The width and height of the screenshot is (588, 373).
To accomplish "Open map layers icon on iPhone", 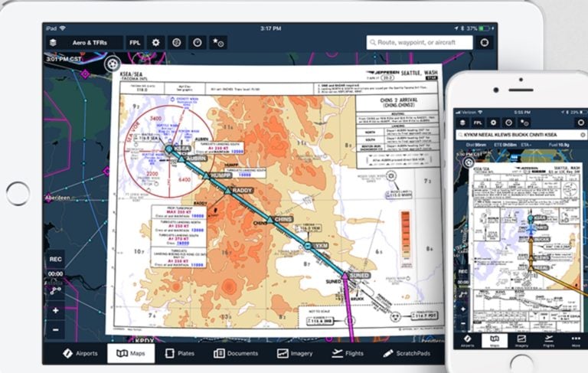I will 462,123.
